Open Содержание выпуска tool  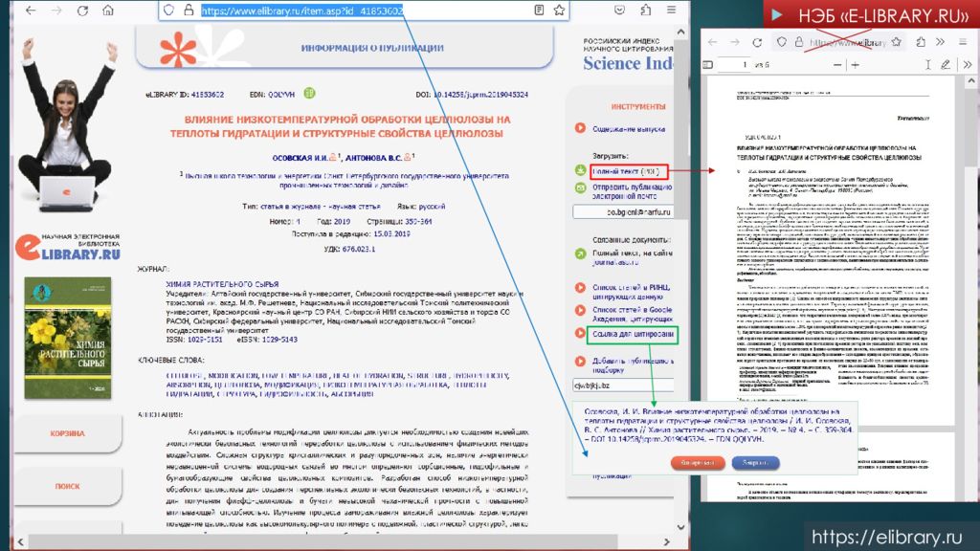point(629,129)
